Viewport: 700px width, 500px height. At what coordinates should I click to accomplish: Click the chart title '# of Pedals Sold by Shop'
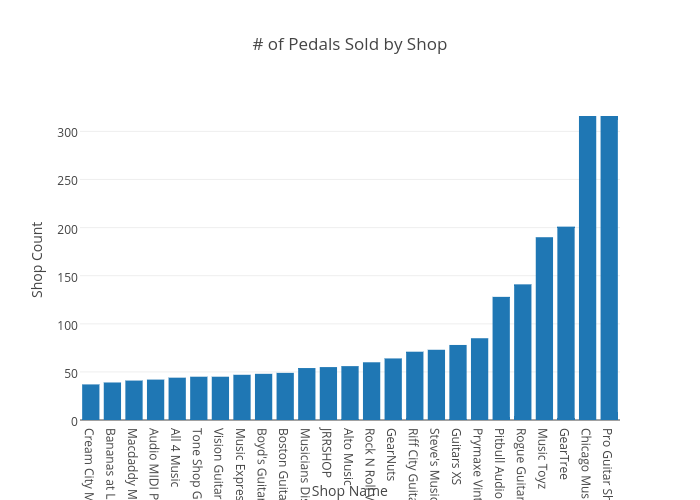pyautogui.click(x=349, y=45)
